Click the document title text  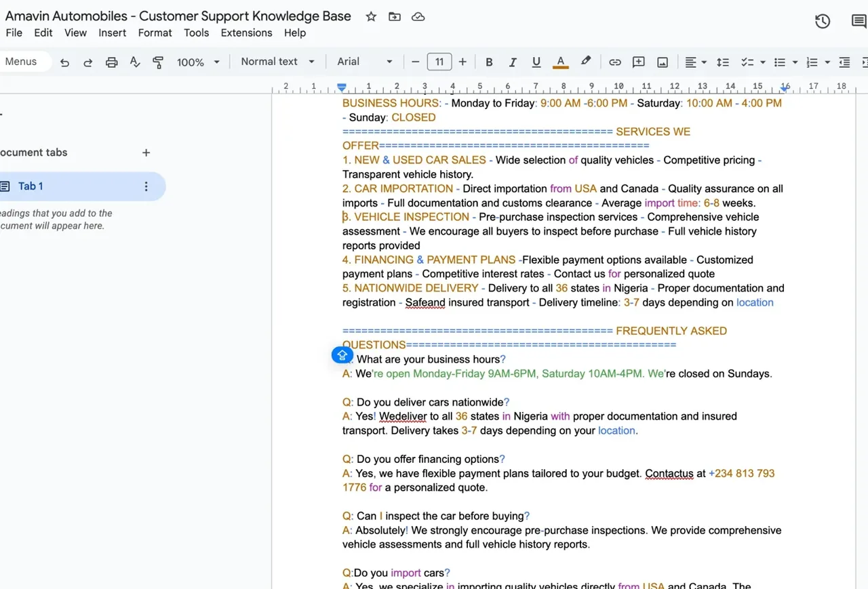coord(178,16)
